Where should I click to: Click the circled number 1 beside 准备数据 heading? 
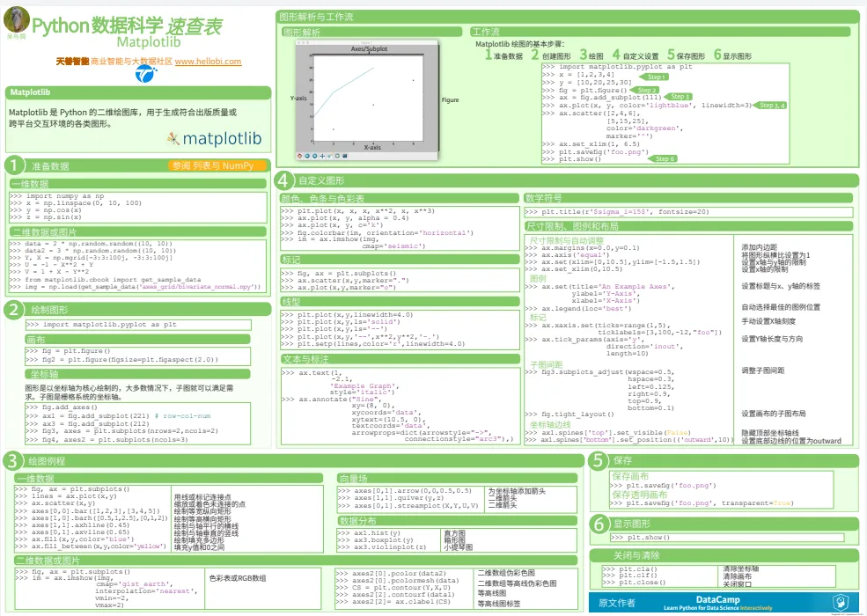pos(14,165)
